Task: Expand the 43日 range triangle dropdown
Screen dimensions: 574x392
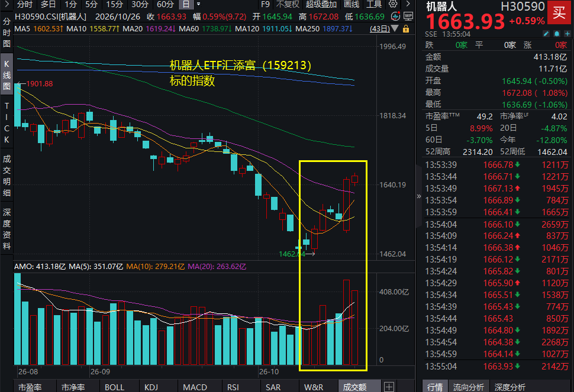Action: 395,28
